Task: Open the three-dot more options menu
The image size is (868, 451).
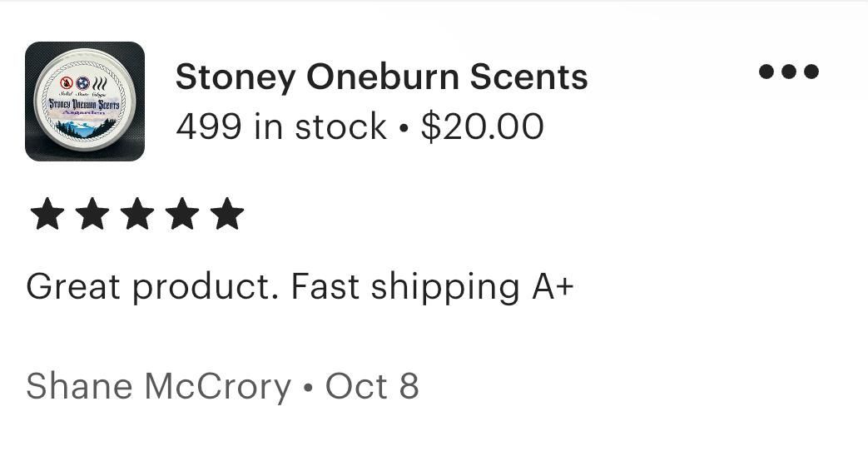Action: pyautogui.click(x=788, y=72)
